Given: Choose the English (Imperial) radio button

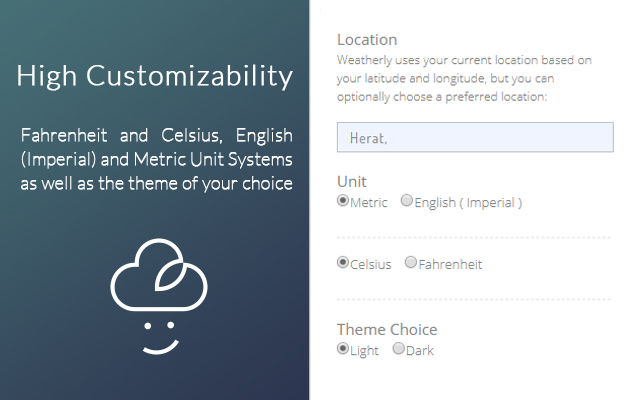Looking at the screenshot, I should [407, 201].
